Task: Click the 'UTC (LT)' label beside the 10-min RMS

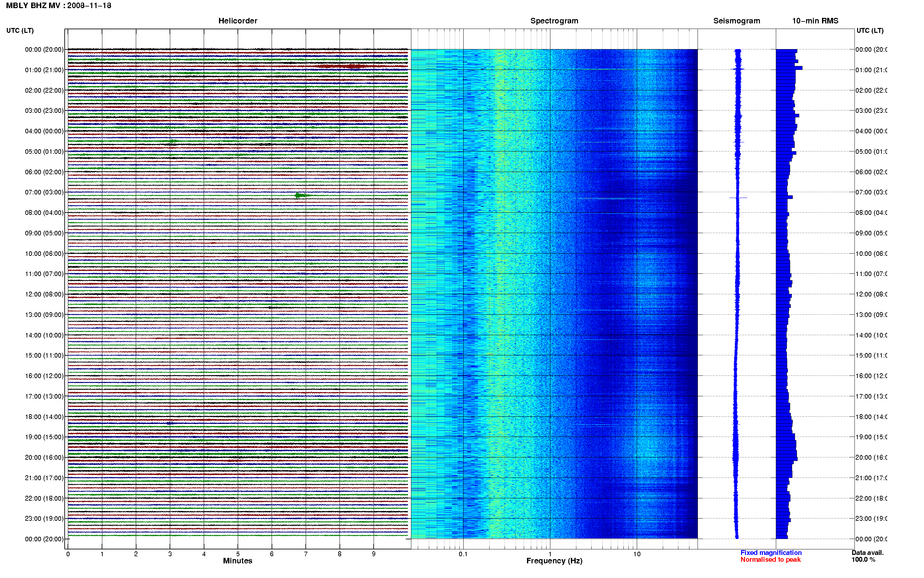Action: click(870, 31)
